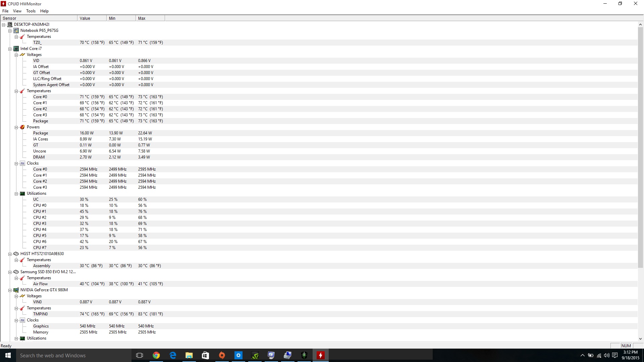Click the HGST HTS721010A9E630 drive icon
The image size is (644, 362).
[16, 254]
